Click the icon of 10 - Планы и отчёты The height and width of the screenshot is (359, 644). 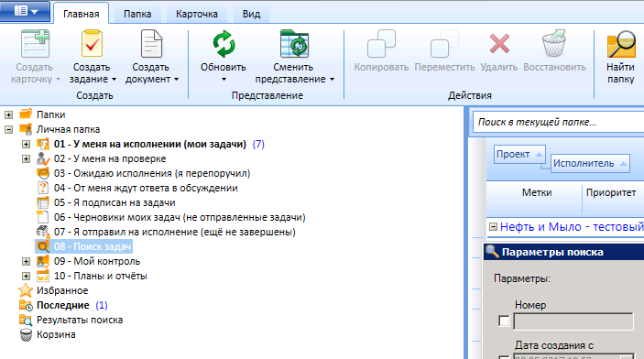point(43,276)
